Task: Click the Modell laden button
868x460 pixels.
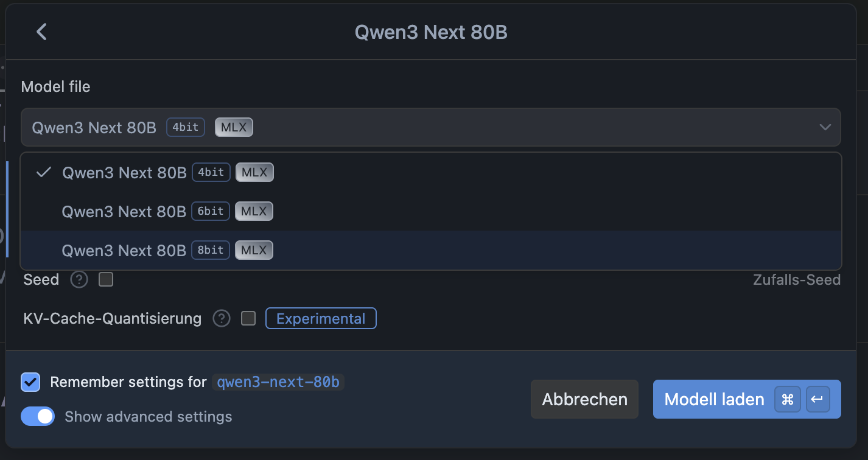Action: tap(747, 399)
